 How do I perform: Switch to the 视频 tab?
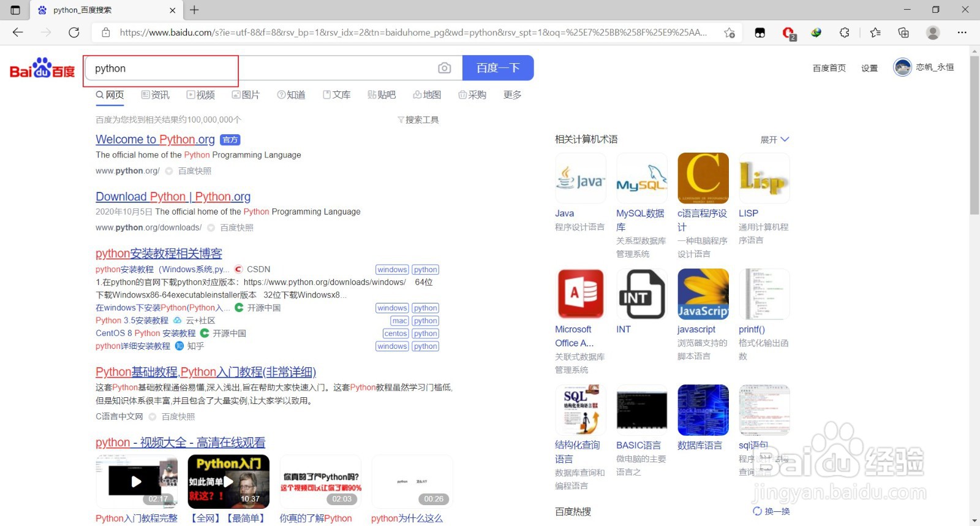coord(201,95)
